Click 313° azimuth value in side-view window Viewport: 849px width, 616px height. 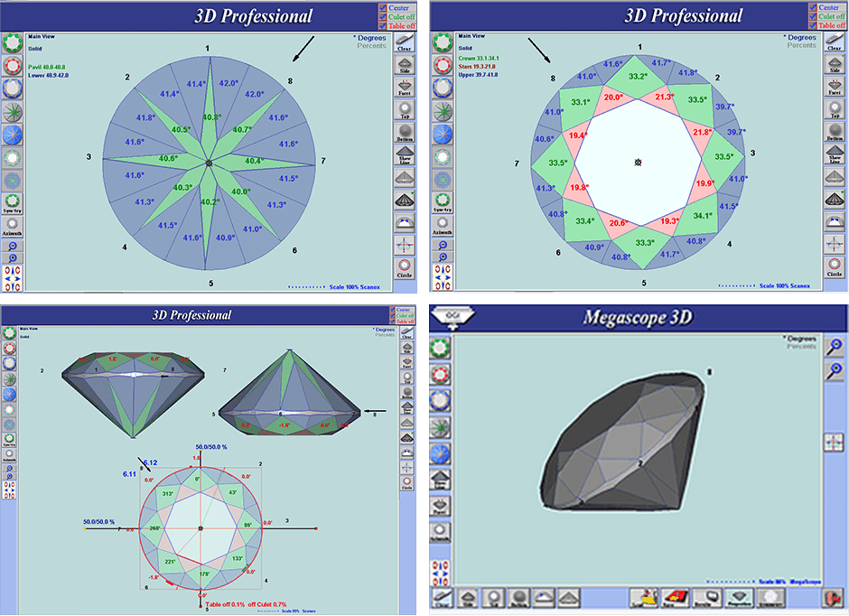[x=168, y=494]
